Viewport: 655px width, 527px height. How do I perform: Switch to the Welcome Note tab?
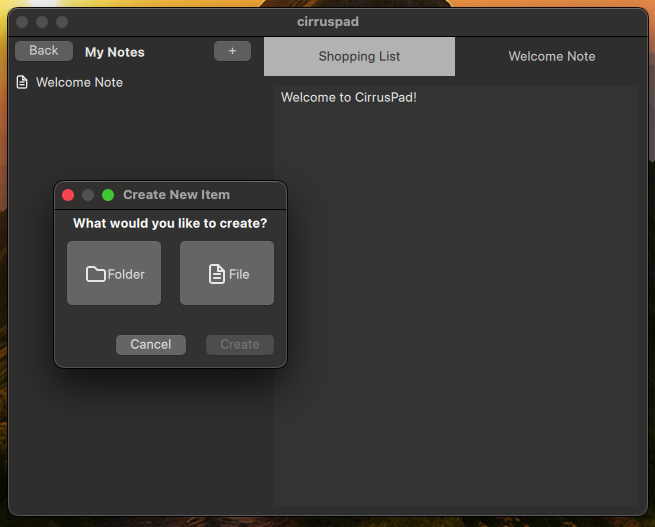(552, 56)
